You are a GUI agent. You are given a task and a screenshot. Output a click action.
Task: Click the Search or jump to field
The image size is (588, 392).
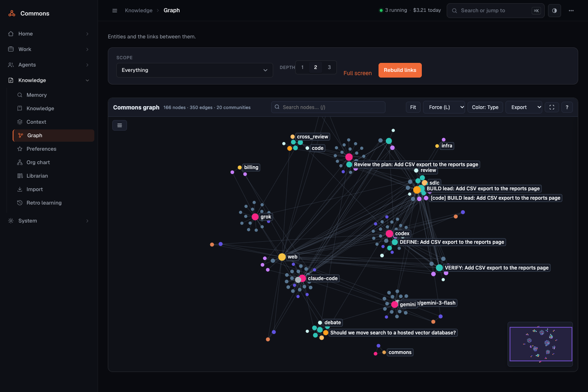click(496, 11)
